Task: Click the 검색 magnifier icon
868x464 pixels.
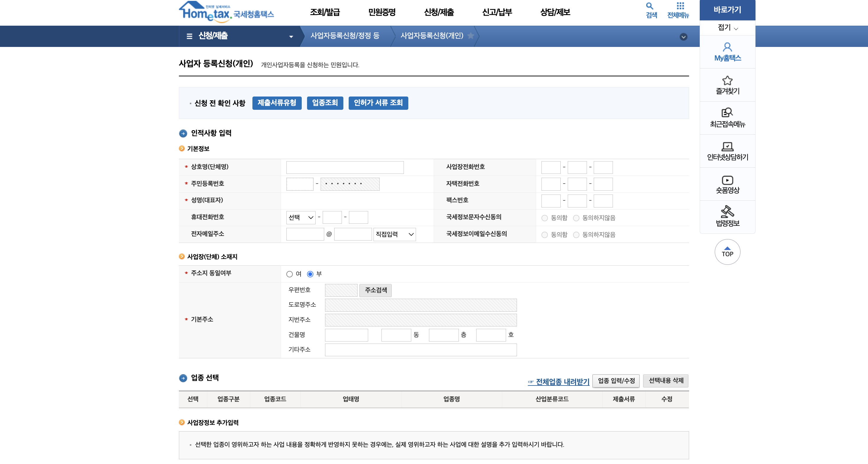Action: tap(649, 6)
